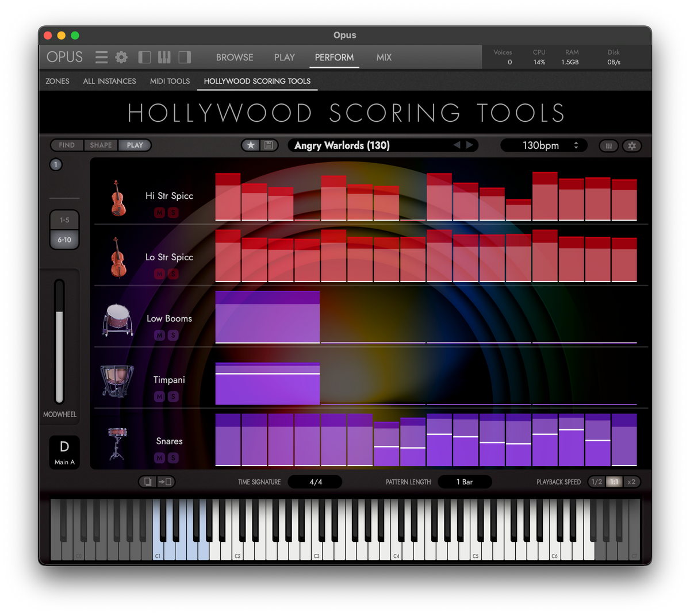Select the HOLLYWOOD SCORING TOOLS sub-tab

257,81
